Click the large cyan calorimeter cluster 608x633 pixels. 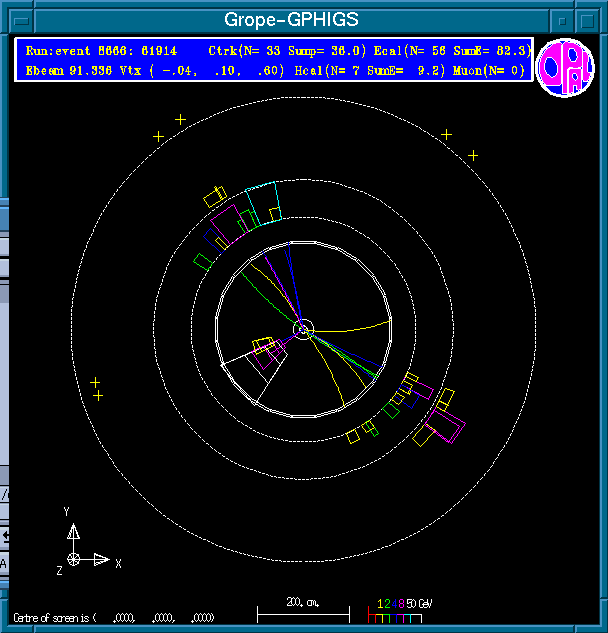(x=263, y=203)
